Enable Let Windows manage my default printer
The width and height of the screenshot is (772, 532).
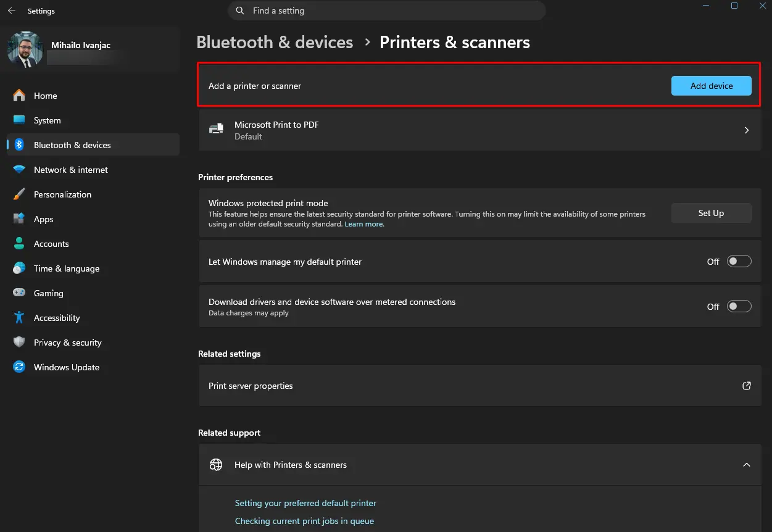tap(739, 261)
